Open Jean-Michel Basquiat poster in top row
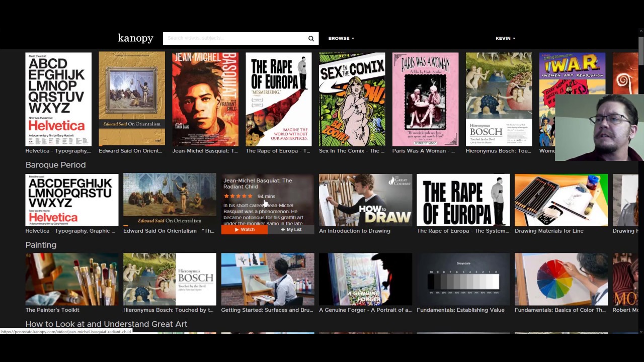Screen dimensions: 644x362 [205, 99]
